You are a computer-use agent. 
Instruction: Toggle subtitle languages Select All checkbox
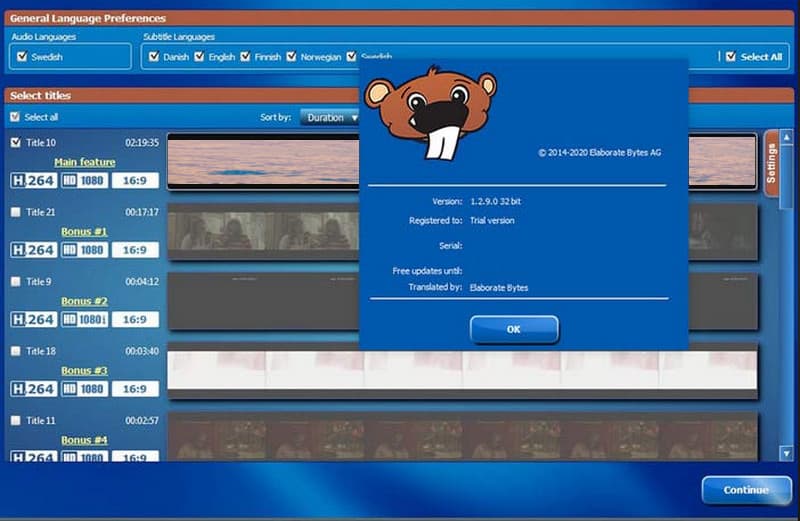(x=731, y=57)
